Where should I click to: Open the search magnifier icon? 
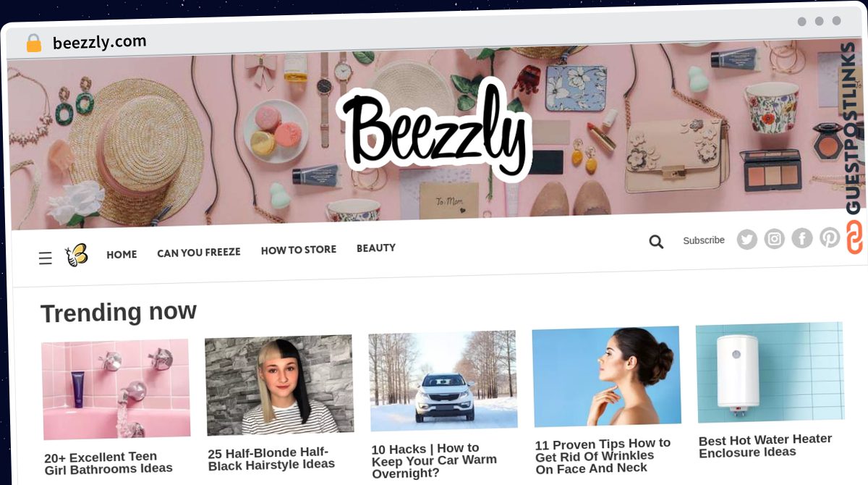[656, 242]
